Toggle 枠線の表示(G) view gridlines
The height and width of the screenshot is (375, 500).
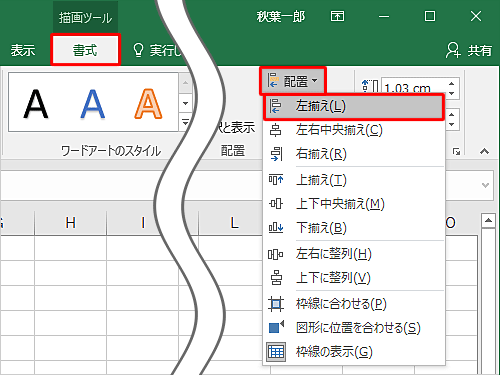click(x=354, y=352)
